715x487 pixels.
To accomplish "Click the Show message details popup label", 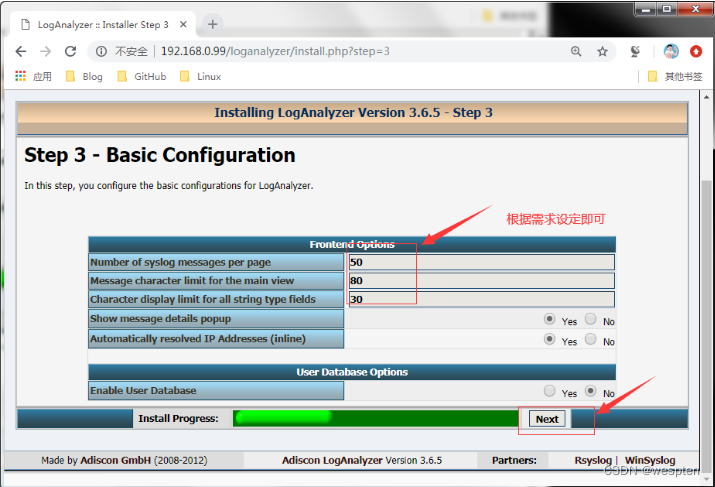I will [160, 318].
